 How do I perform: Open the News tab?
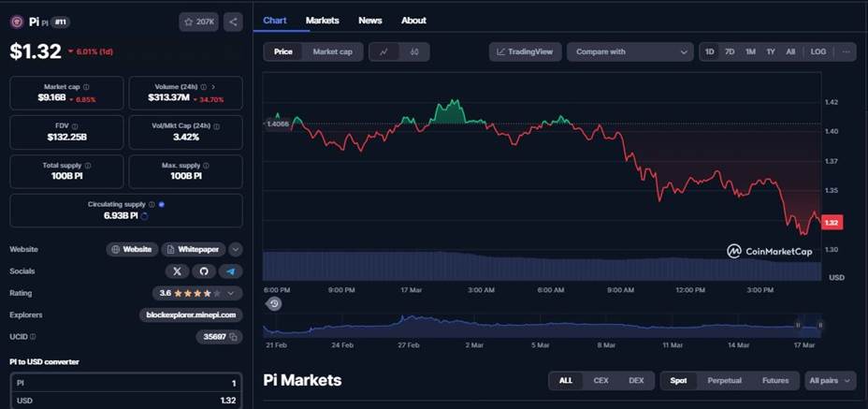(369, 21)
